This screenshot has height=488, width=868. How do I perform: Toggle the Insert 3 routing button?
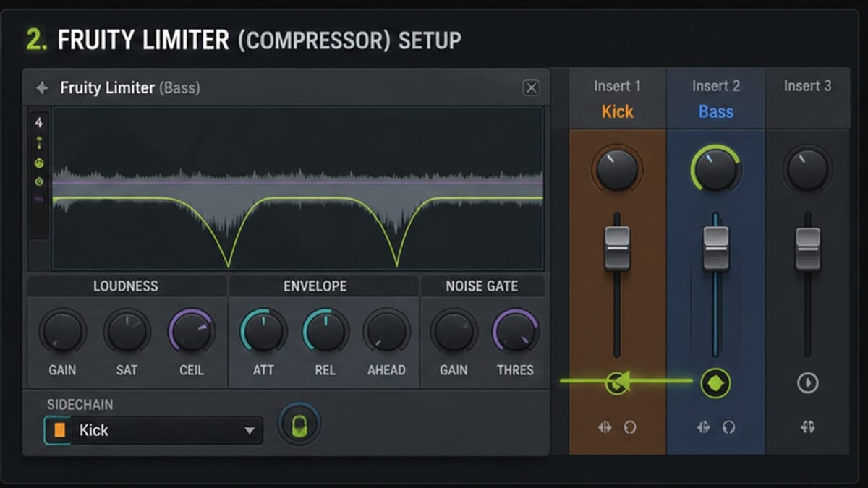[x=807, y=383]
